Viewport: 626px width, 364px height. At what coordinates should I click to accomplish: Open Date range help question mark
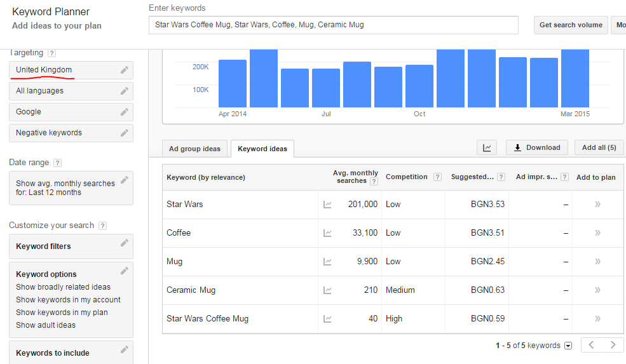point(57,163)
